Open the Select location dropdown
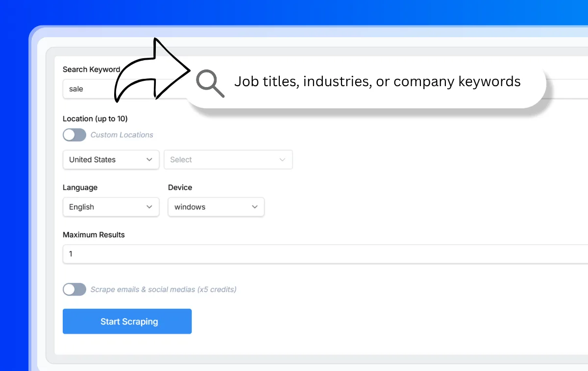Screen dimensions: 588x371 tap(228, 160)
